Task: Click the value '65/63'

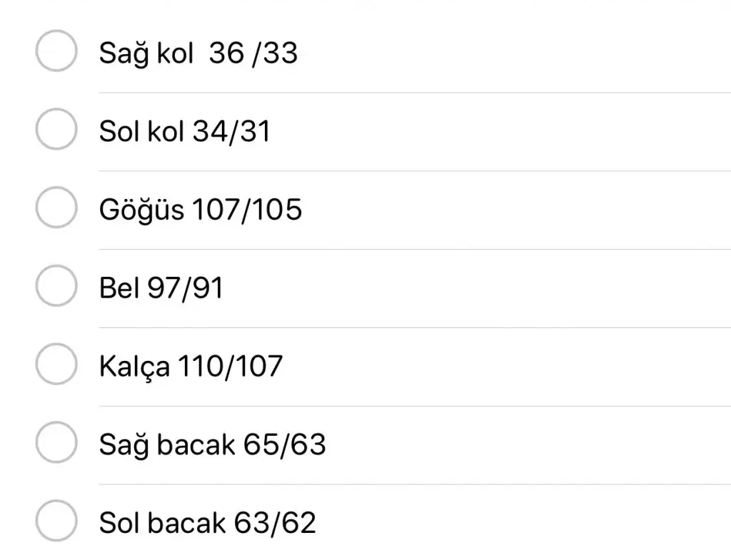Action: coord(285,445)
